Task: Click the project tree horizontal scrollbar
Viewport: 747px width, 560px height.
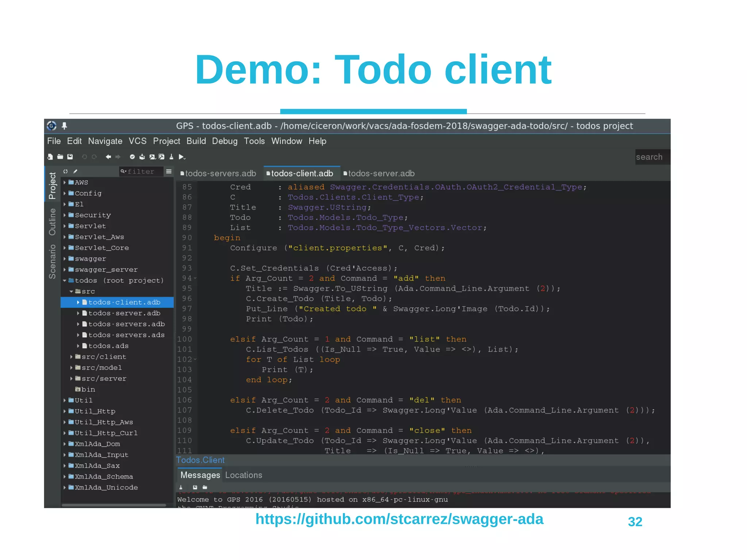Action: (114, 505)
